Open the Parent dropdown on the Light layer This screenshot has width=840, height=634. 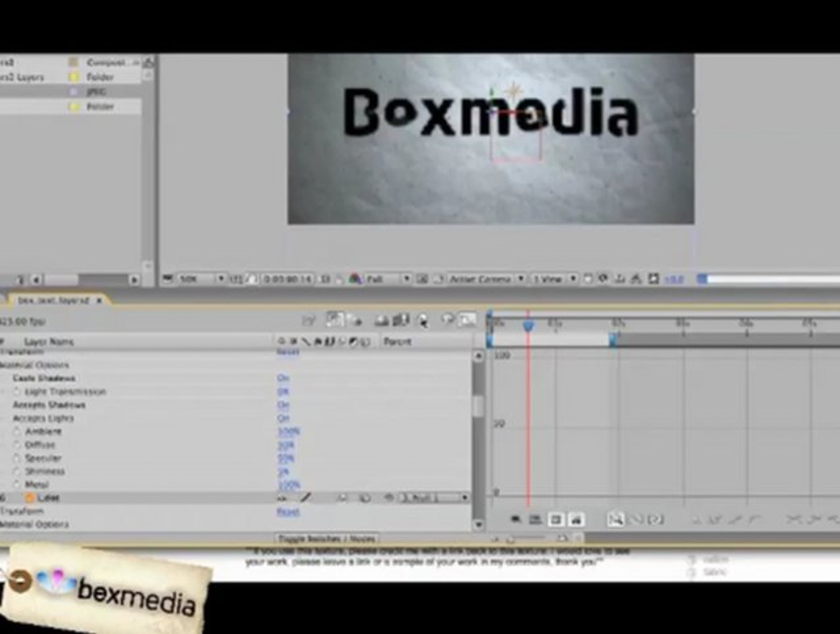434,497
